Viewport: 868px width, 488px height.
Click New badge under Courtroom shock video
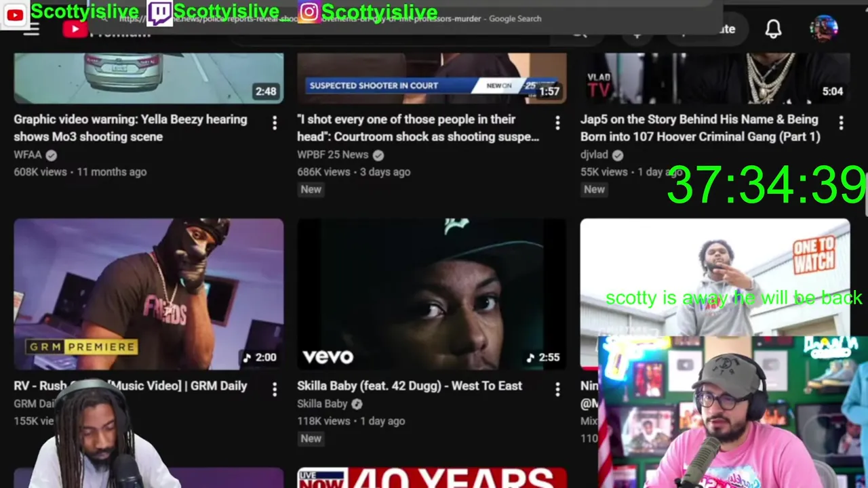click(x=311, y=190)
